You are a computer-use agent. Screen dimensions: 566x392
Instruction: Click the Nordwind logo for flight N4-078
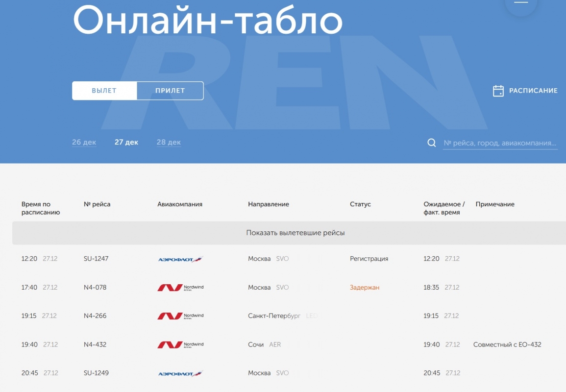tap(180, 288)
